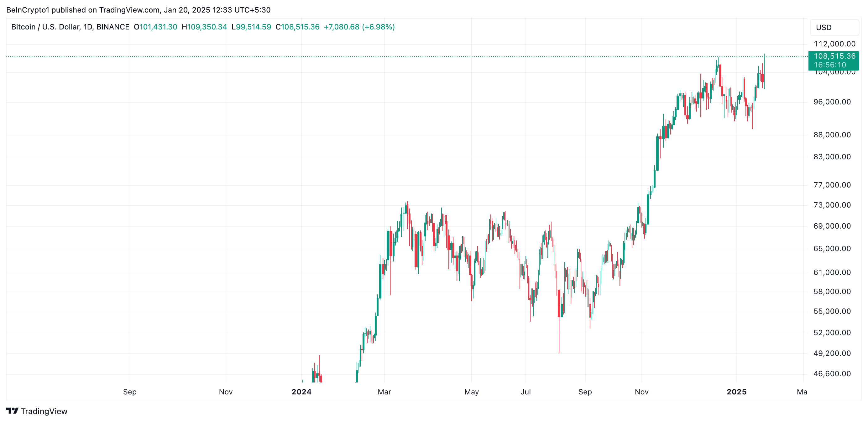Click the Sep label between Jul and Nov
Viewport: 868px width, 422px height.
click(x=585, y=392)
